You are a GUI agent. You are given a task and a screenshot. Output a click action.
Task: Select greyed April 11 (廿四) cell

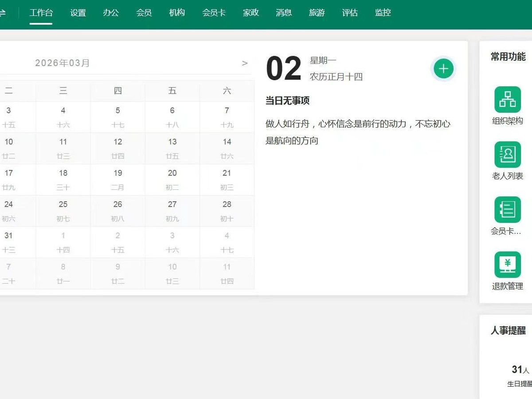(227, 274)
